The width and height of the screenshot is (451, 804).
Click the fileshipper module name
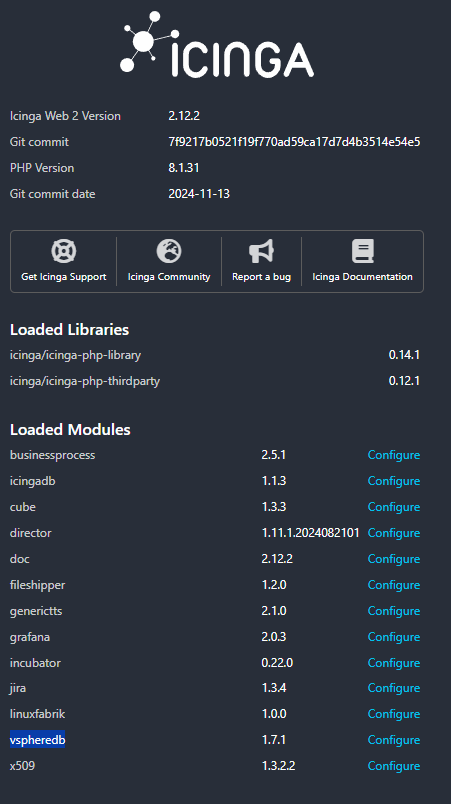click(x=37, y=585)
